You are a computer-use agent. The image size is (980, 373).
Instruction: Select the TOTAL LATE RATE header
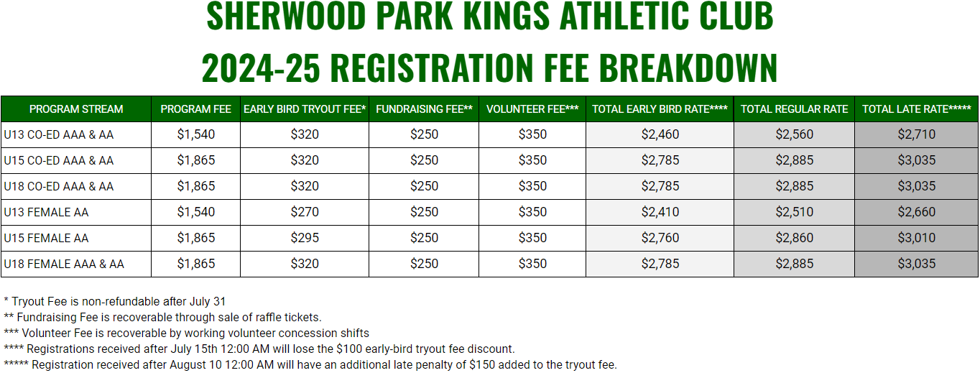point(917,109)
